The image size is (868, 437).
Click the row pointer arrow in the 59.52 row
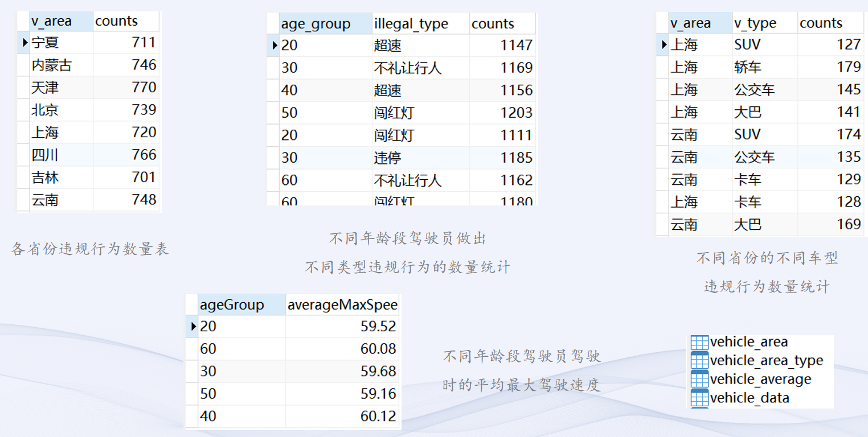(x=194, y=327)
